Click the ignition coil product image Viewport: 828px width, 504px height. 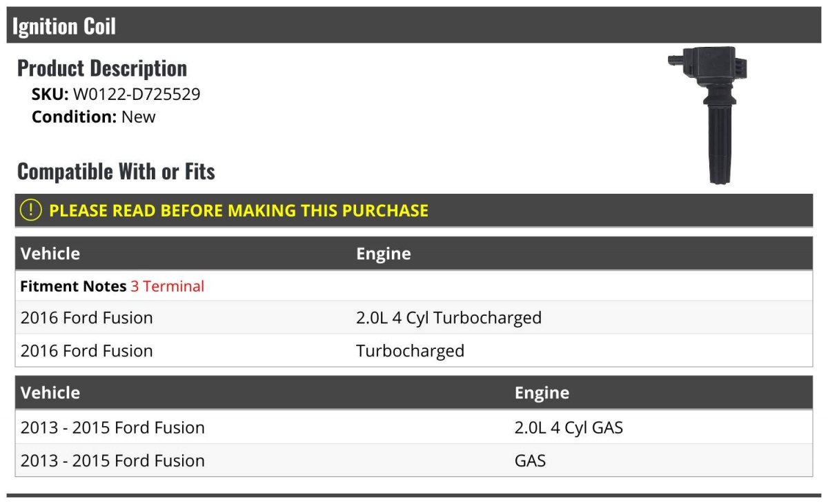click(707, 114)
